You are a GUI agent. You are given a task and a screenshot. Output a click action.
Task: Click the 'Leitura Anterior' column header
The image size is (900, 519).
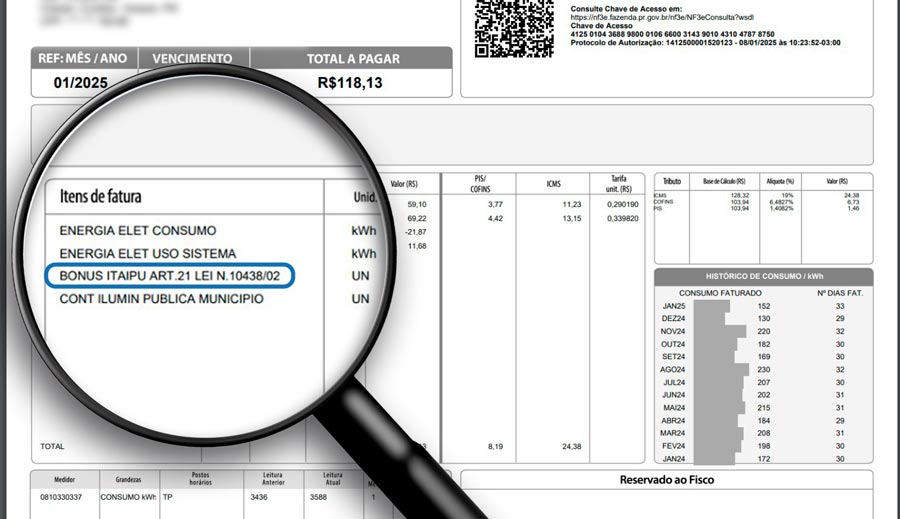273,479
